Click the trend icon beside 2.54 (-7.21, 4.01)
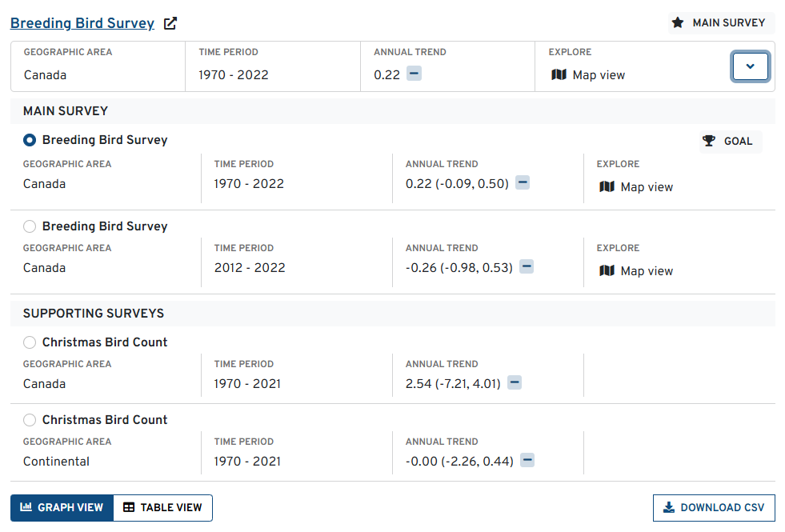This screenshot has height=532, width=785. click(x=515, y=383)
